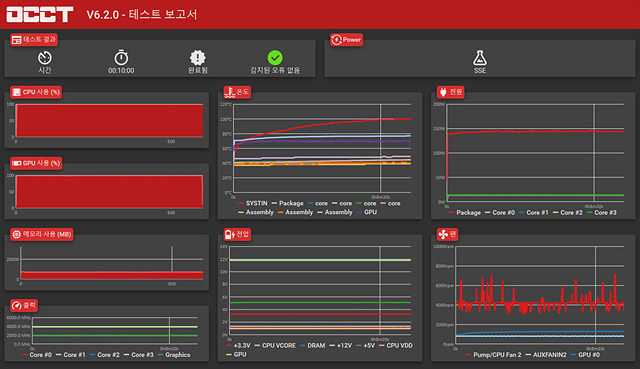Image resolution: width=640 pixels, height=369 pixels.
Task: Click 'Core #2' in the power chart legend
Action: [x=571, y=213]
